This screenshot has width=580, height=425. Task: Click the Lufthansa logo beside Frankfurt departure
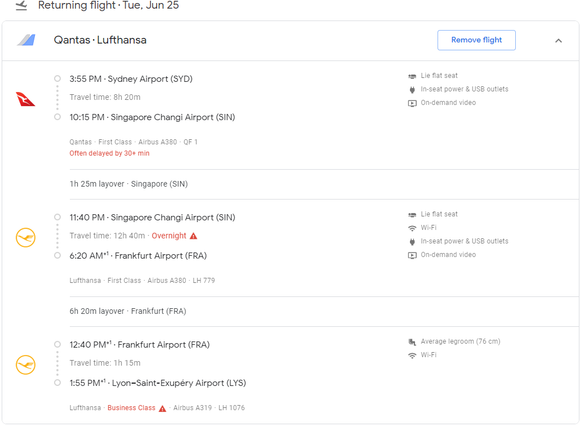tap(26, 365)
